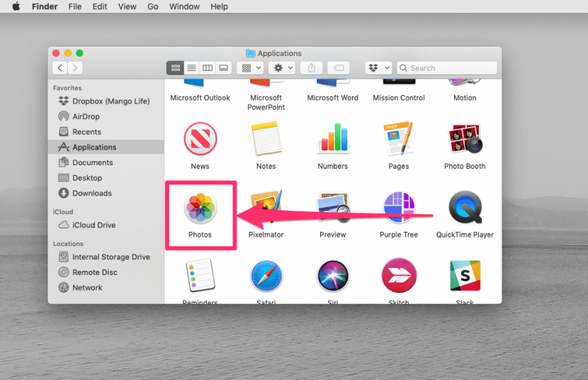Select the Microsoft PowerPoint label
This screenshot has width=588, height=380.
pyautogui.click(x=266, y=102)
